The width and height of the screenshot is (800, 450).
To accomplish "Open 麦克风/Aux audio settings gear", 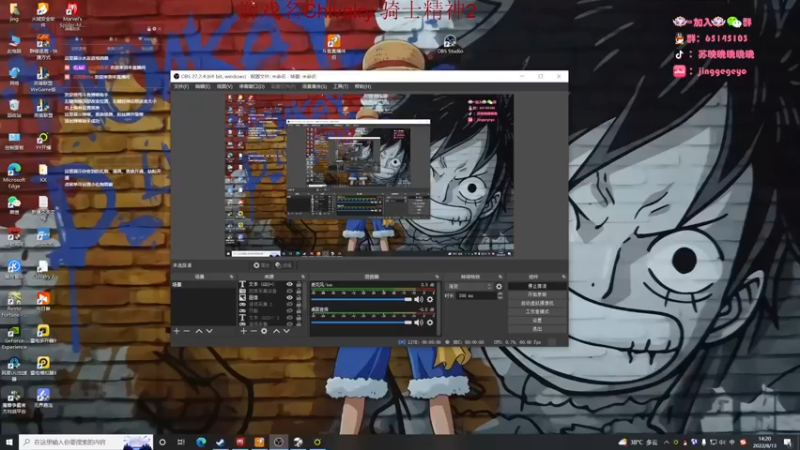I will (430, 299).
